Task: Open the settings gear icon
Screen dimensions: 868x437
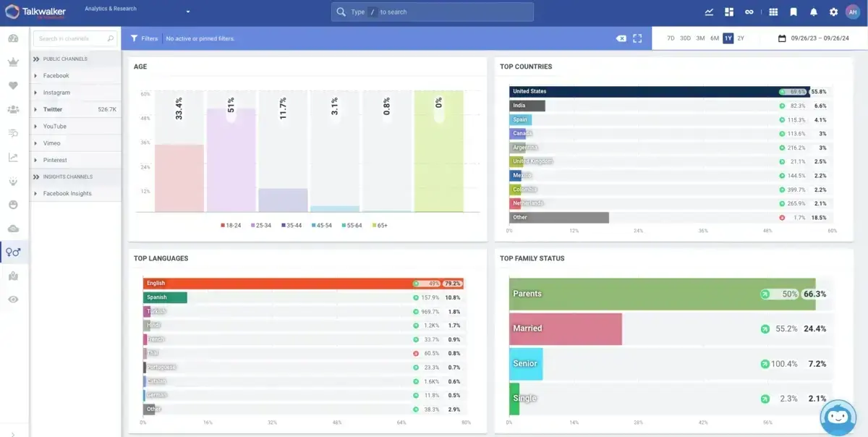Action: (x=832, y=12)
